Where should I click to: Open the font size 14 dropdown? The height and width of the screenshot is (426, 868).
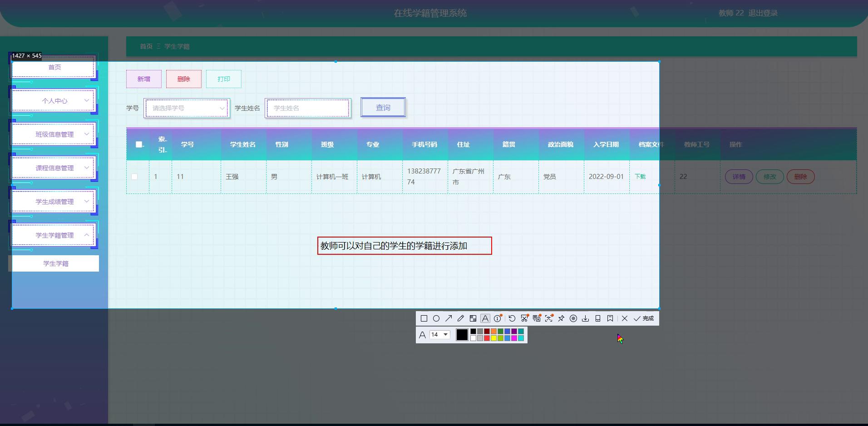439,335
